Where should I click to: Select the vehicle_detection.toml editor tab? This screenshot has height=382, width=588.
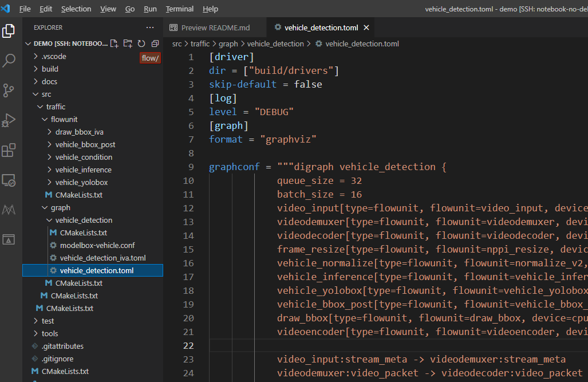pos(321,27)
